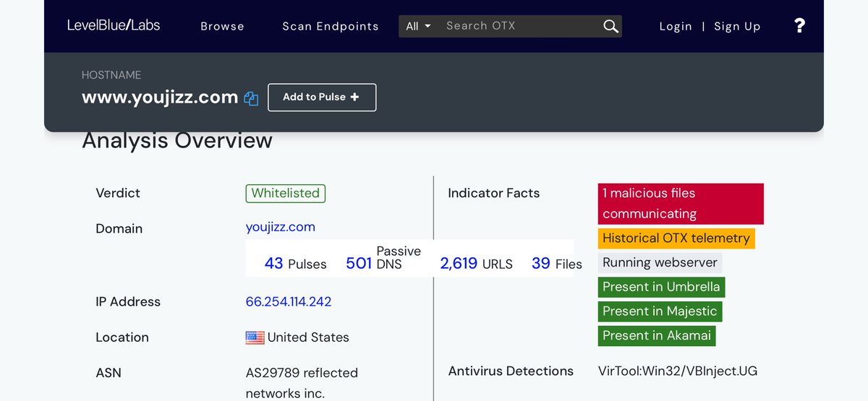
Task: Click the red malicious files communicating tag
Action: pyautogui.click(x=680, y=203)
